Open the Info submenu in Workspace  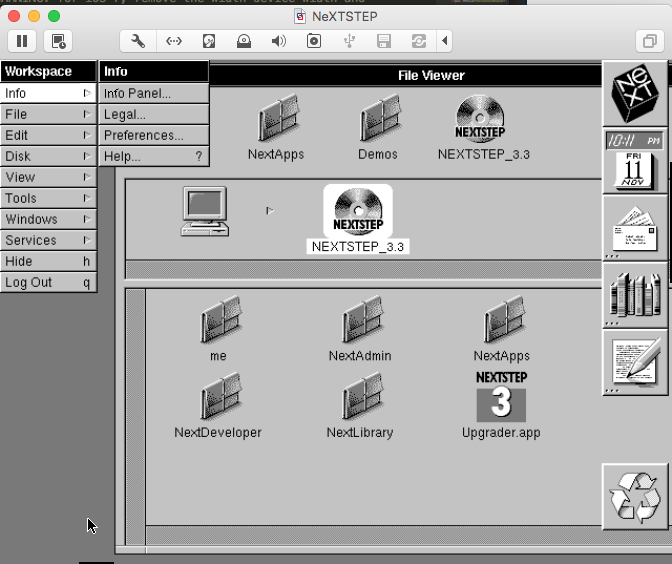pyautogui.click(x=48, y=93)
